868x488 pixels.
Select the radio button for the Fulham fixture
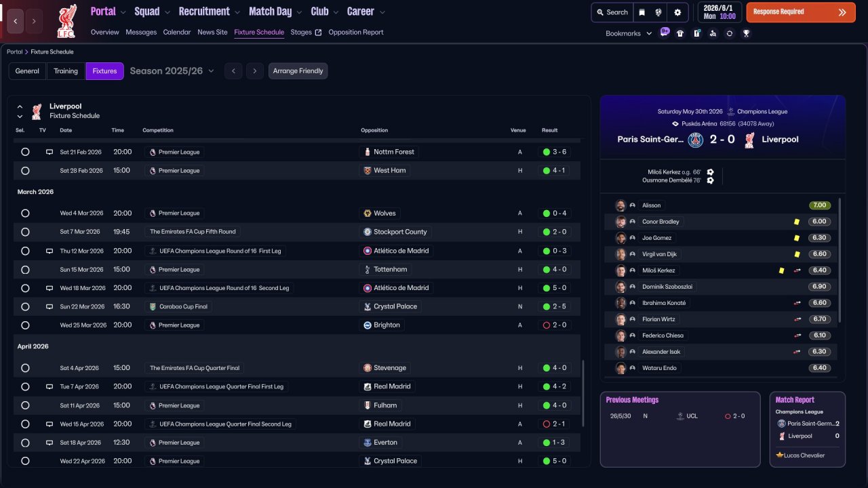25,405
